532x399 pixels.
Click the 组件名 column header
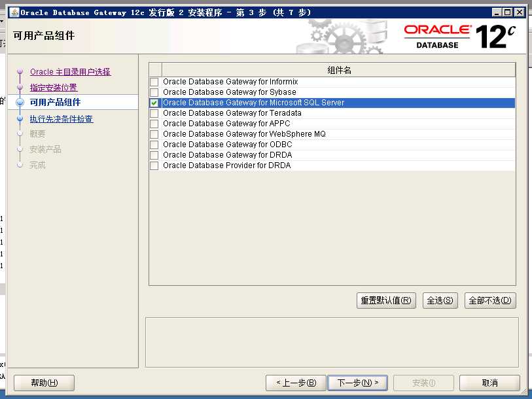pos(338,70)
